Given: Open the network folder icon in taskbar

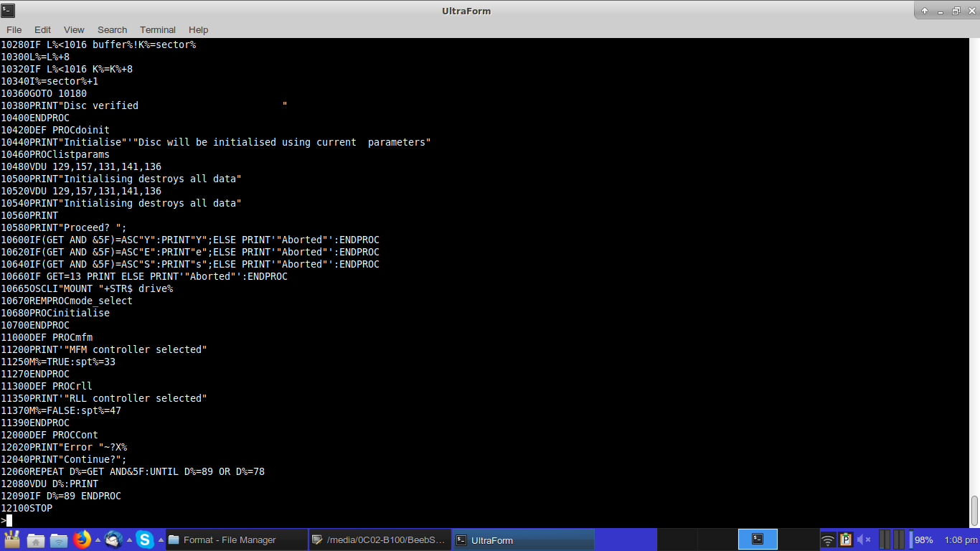Looking at the screenshot, I should tap(59, 540).
